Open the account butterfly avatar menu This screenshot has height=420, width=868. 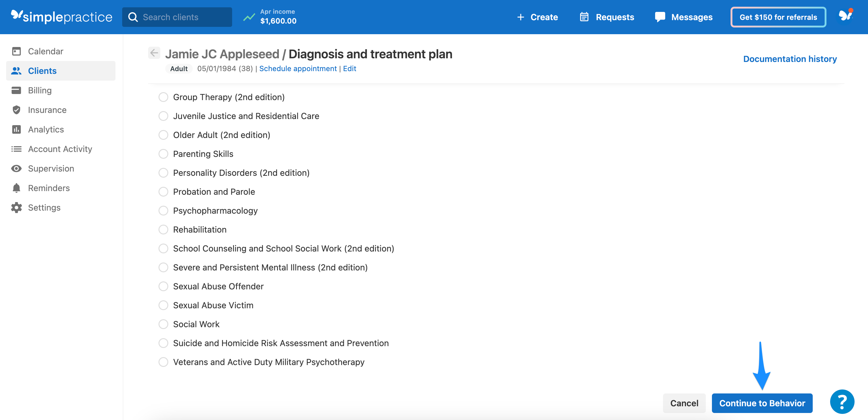tap(845, 16)
